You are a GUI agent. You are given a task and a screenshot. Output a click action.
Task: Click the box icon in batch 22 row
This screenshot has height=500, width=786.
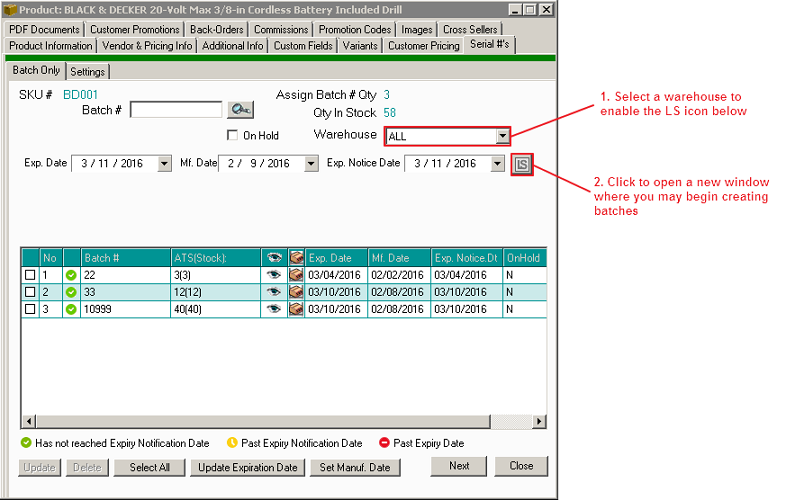click(x=296, y=275)
